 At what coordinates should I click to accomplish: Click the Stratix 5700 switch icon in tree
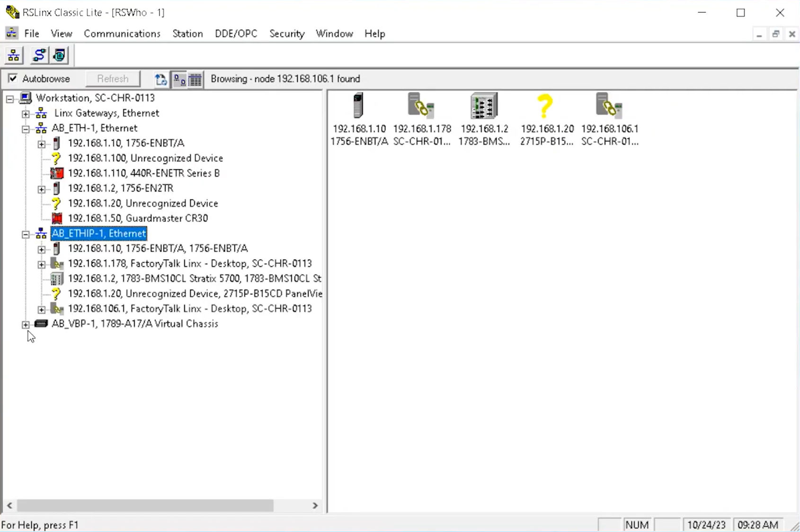[57, 278]
